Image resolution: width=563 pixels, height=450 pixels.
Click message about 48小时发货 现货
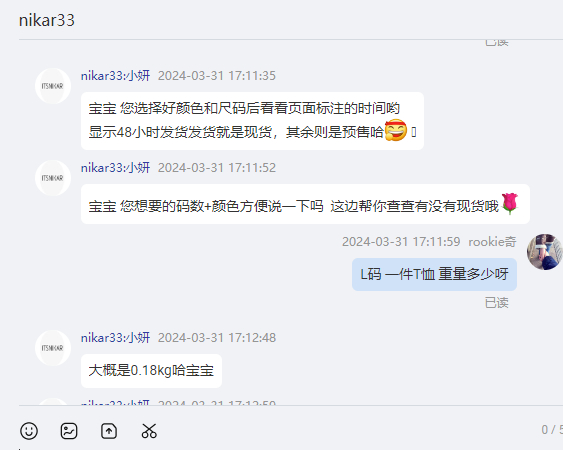(x=252, y=121)
